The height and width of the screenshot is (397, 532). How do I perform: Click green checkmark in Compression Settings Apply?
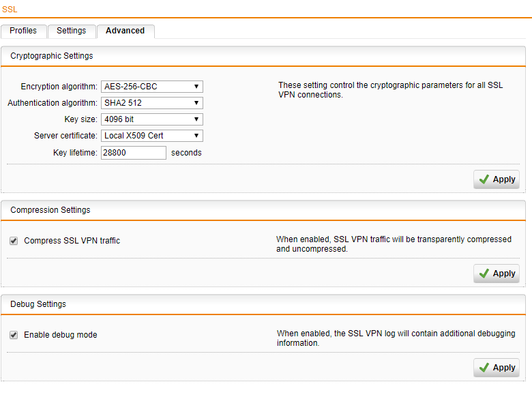pos(484,274)
